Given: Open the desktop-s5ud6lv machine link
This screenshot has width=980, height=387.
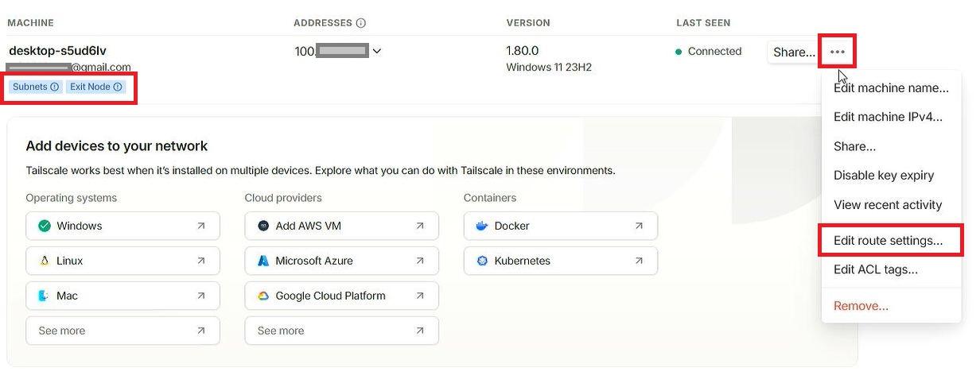Looking at the screenshot, I should click(x=57, y=51).
